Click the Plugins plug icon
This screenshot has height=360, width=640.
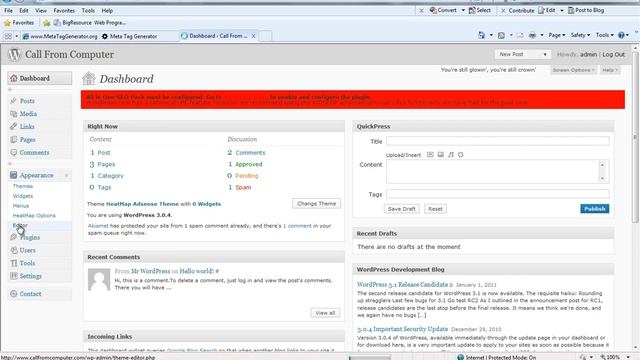pyautogui.click(x=13, y=237)
